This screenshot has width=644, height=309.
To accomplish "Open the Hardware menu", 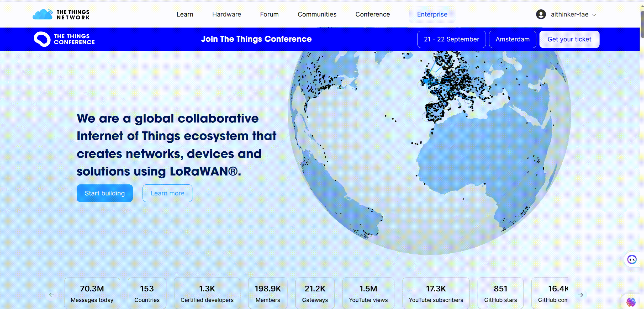I will [226, 14].
